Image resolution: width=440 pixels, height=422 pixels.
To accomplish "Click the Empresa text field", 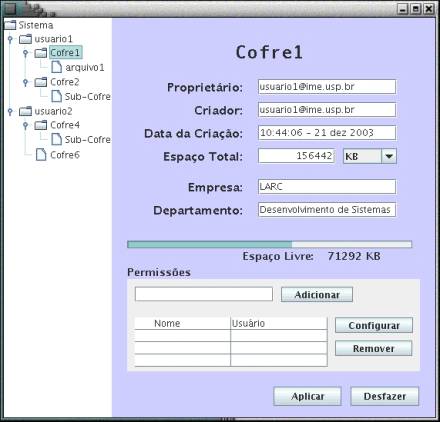I will (x=327, y=187).
